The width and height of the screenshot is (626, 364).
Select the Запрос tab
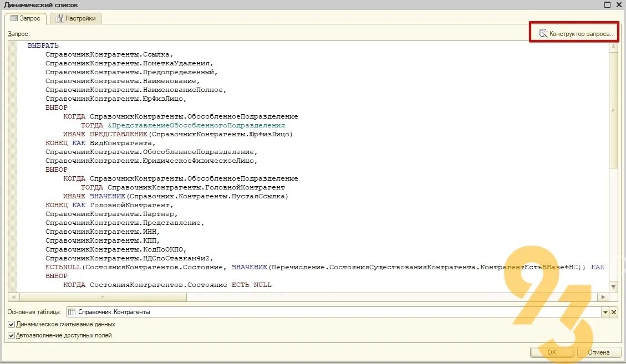[x=26, y=18]
